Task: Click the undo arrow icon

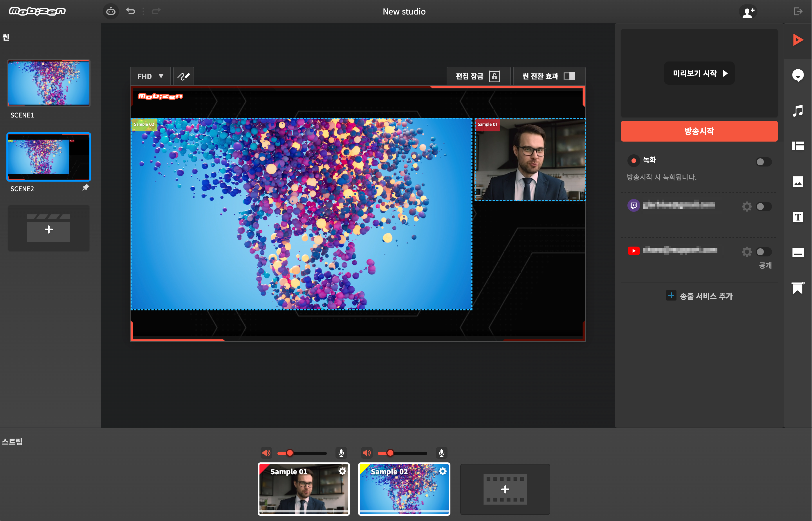Action: point(130,12)
